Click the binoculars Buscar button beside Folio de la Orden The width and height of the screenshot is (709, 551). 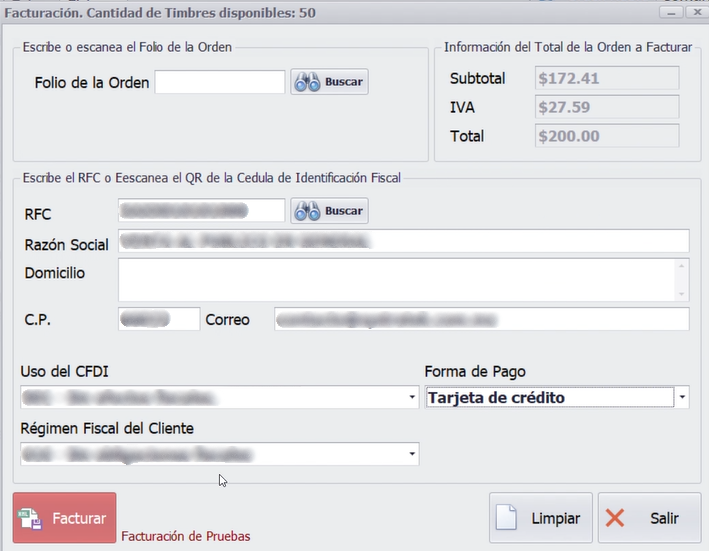pos(329,82)
